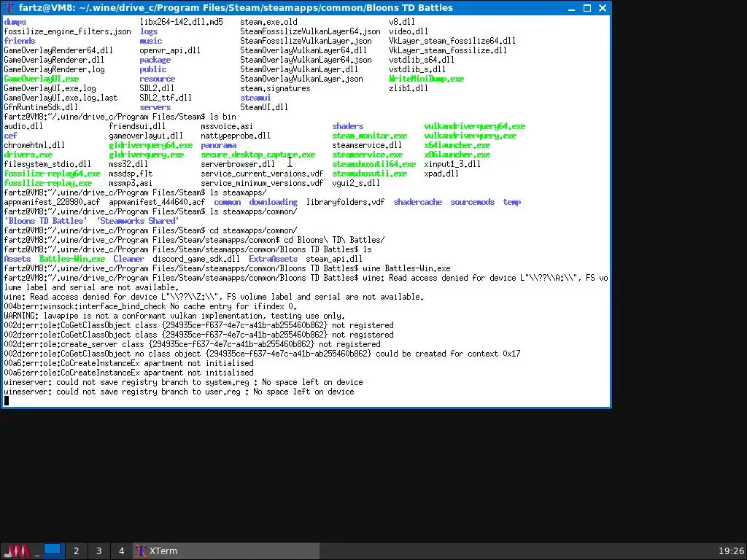Click 'libraryfolders.vdf' file name

coord(345,202)
